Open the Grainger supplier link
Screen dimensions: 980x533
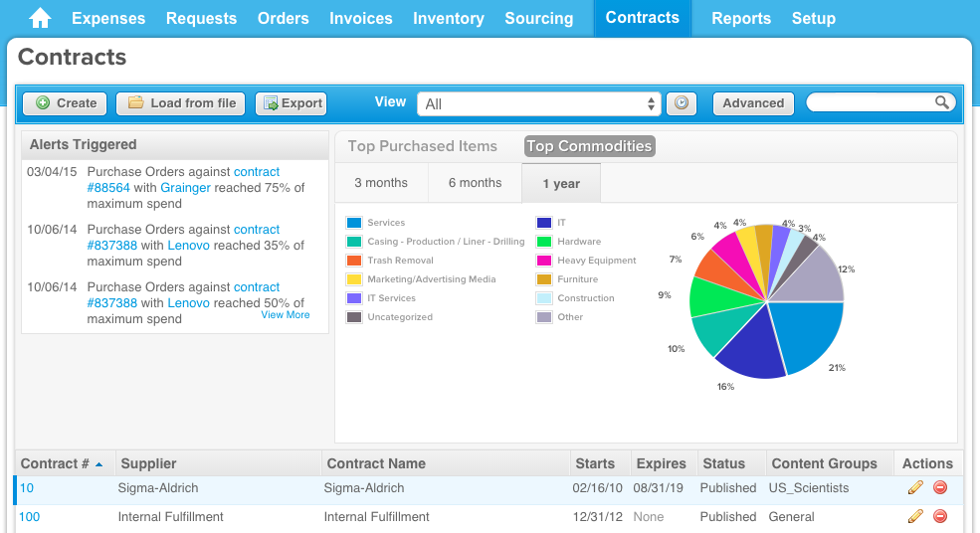185,188
